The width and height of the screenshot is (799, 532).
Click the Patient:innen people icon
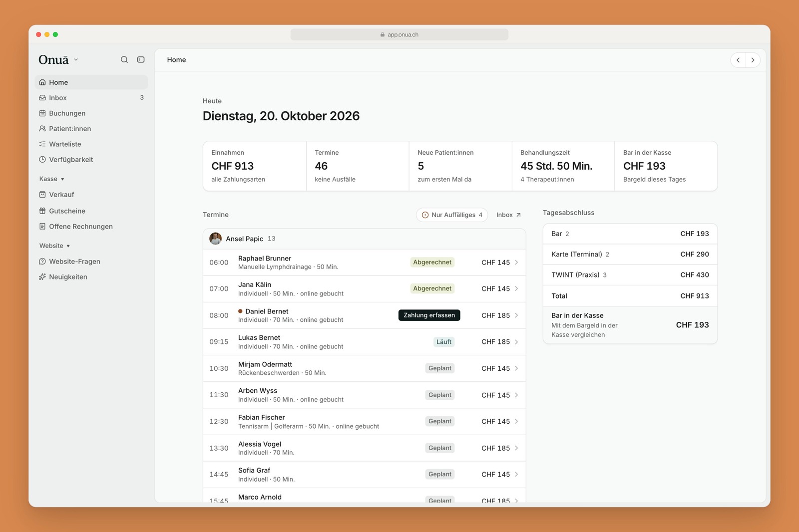point(42,129)
